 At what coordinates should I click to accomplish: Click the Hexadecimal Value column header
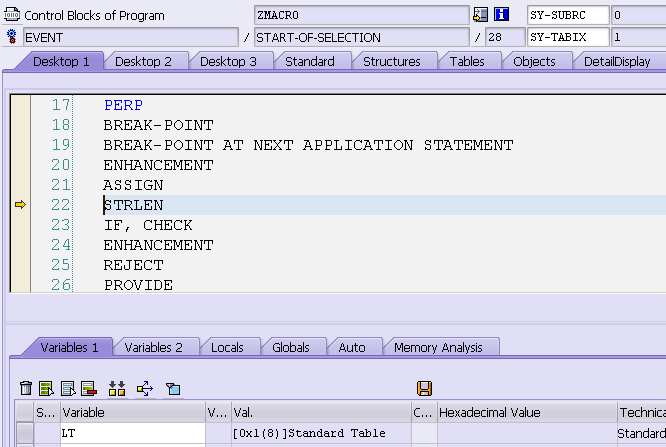527,412
